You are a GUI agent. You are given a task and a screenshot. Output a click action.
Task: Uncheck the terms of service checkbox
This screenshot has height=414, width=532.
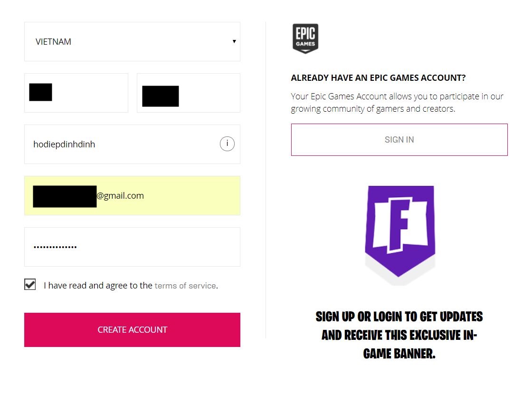30,284
